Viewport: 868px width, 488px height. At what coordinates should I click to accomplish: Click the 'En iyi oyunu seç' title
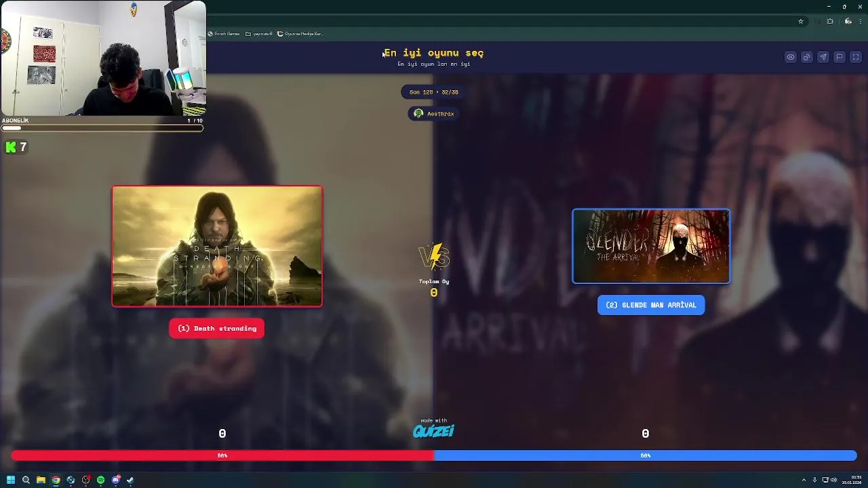pos(434,53)
